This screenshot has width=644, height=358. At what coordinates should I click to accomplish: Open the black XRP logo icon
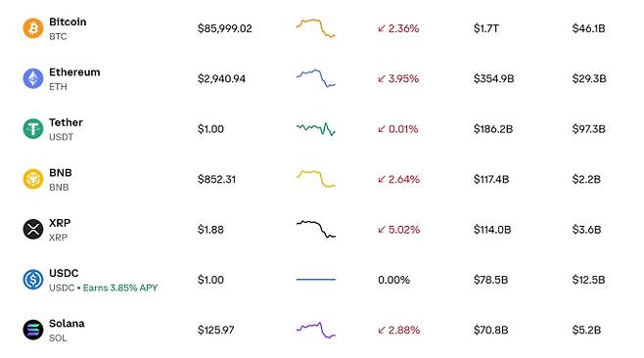(33, 229)
